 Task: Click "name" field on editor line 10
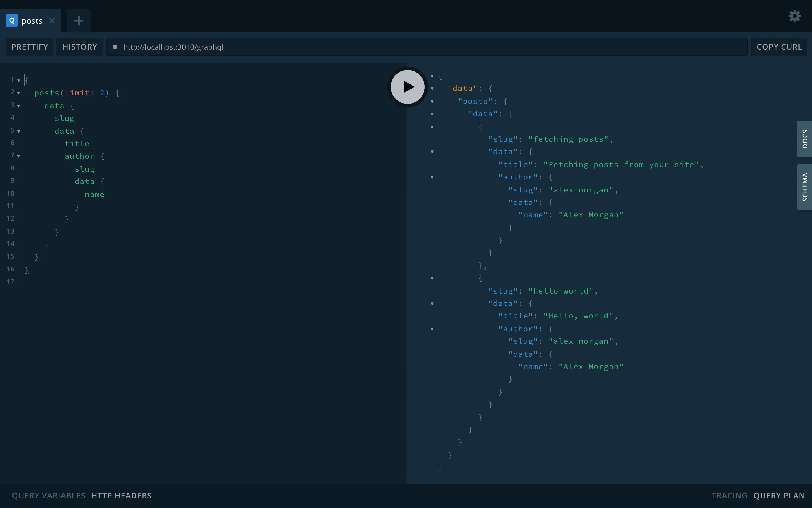coord(95,194)
